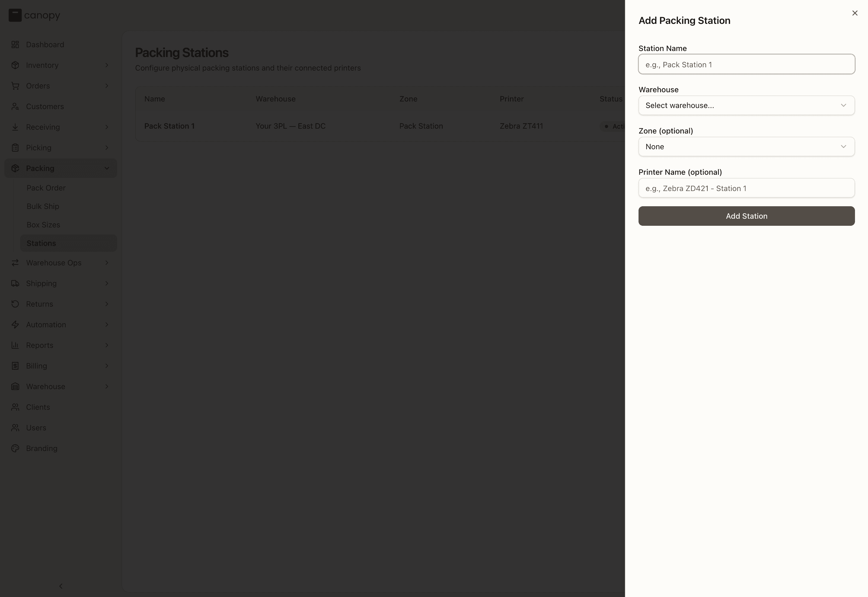
Task: Click the Receiving download-arrow icon
Action: pyautogui.click(x=15, y=127)
